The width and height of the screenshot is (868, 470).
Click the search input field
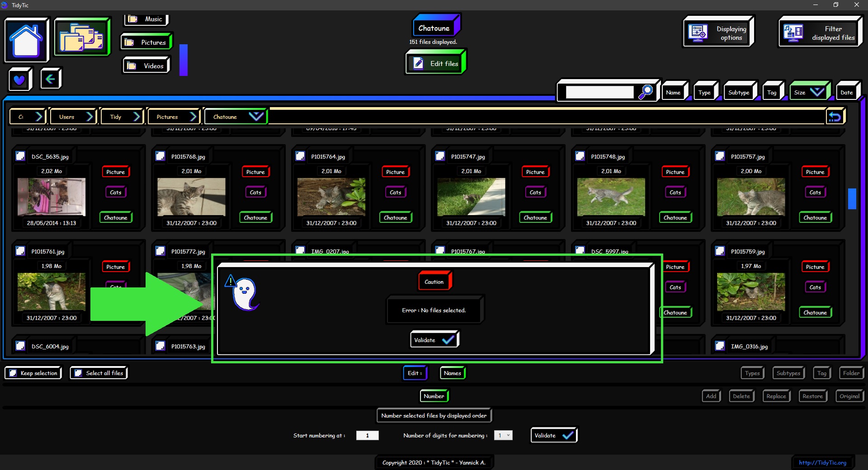tap(599, 92)
